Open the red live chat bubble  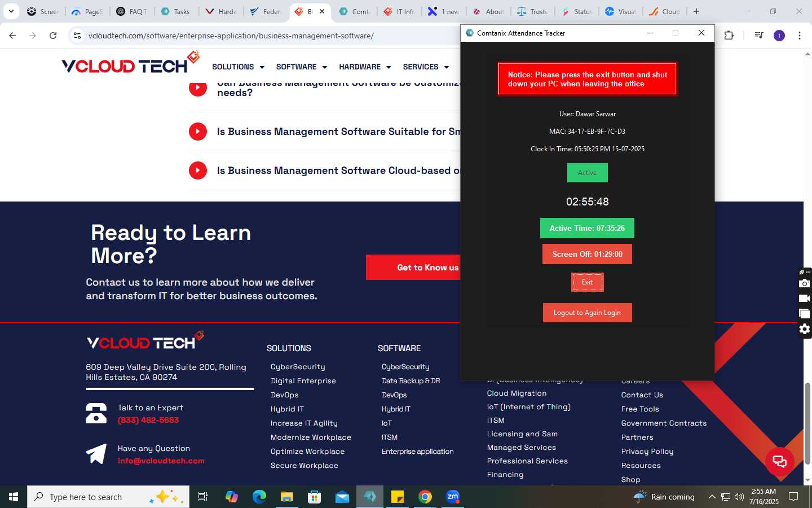point(780,461)
